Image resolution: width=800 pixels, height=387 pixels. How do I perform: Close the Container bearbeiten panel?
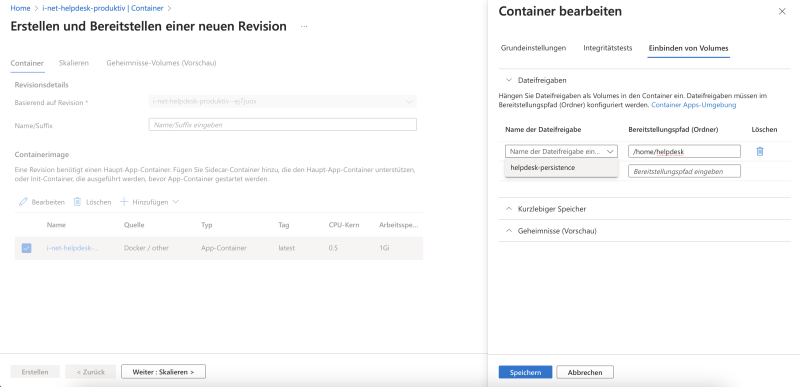click(782, 11)
